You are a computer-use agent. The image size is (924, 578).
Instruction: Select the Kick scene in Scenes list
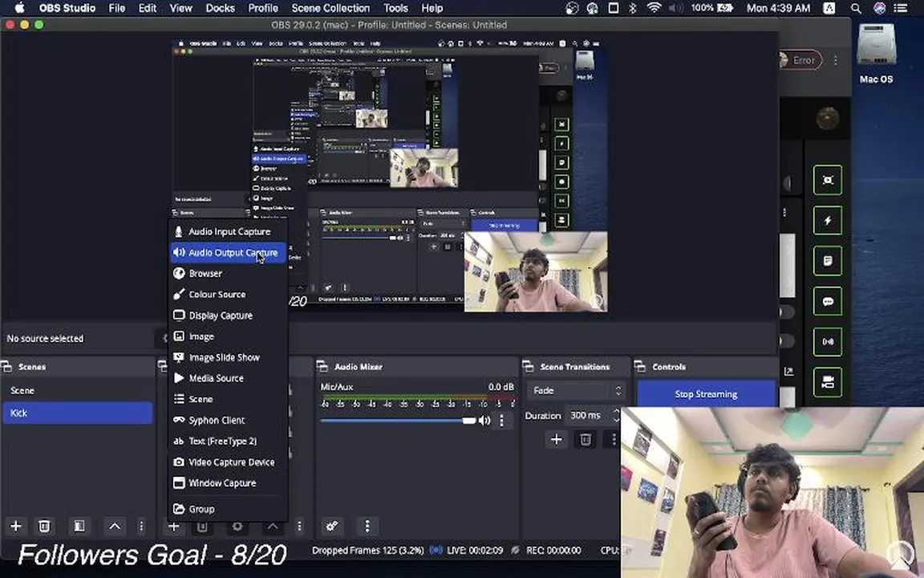tap(77, 413)
